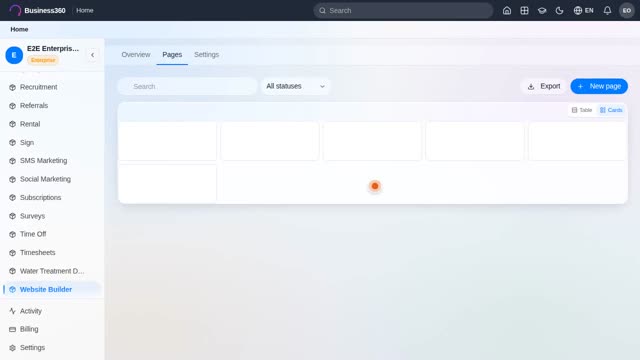Open Sign in the sidebar
Viewport: 640px width, 360px height.
pyautogui.click(x=52, y=142)
